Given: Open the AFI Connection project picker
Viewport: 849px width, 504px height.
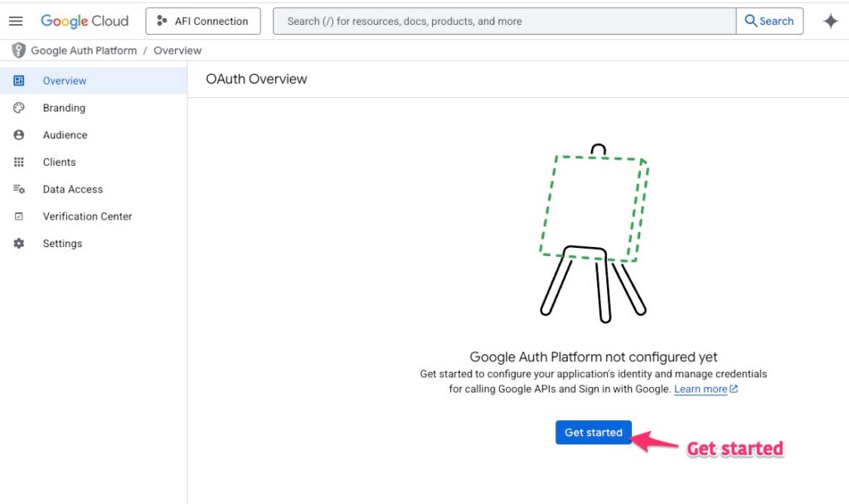Looking at the screenshot, I should coord(202,21).
